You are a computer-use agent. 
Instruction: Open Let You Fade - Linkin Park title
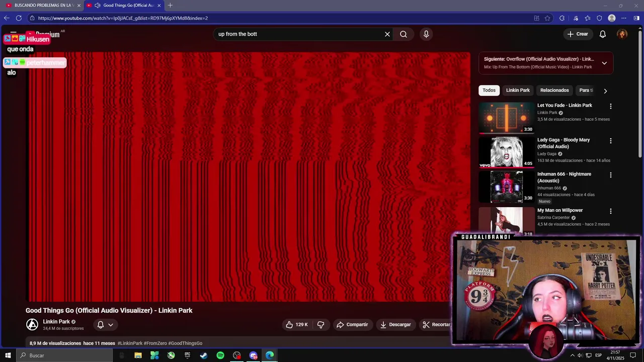(x=565, y=106)
